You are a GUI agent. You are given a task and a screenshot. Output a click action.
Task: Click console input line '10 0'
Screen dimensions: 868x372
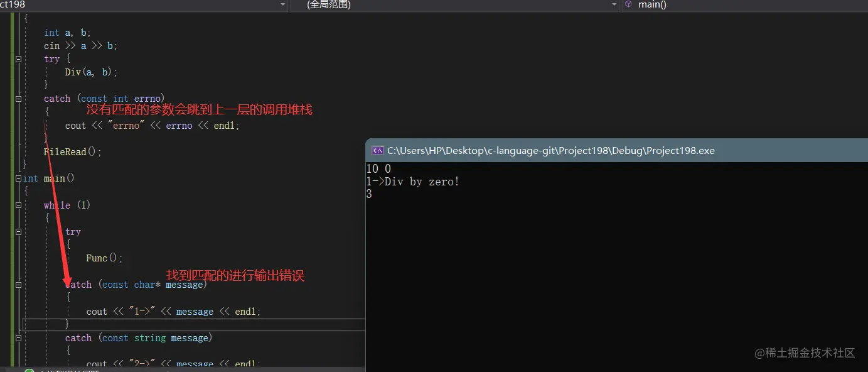click(x=378, y=169)
